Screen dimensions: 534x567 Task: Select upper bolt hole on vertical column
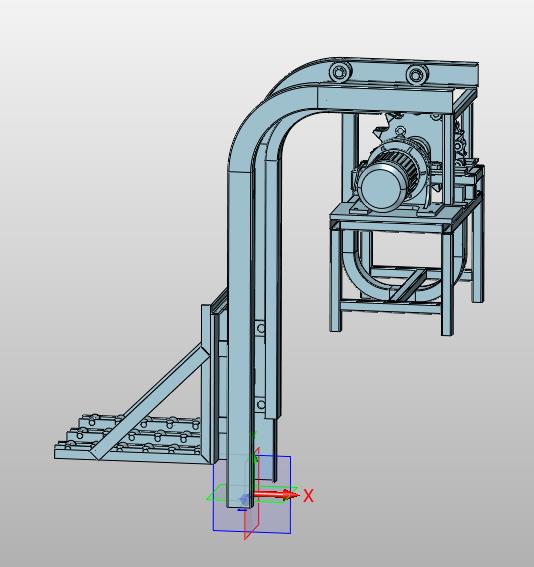261,328
